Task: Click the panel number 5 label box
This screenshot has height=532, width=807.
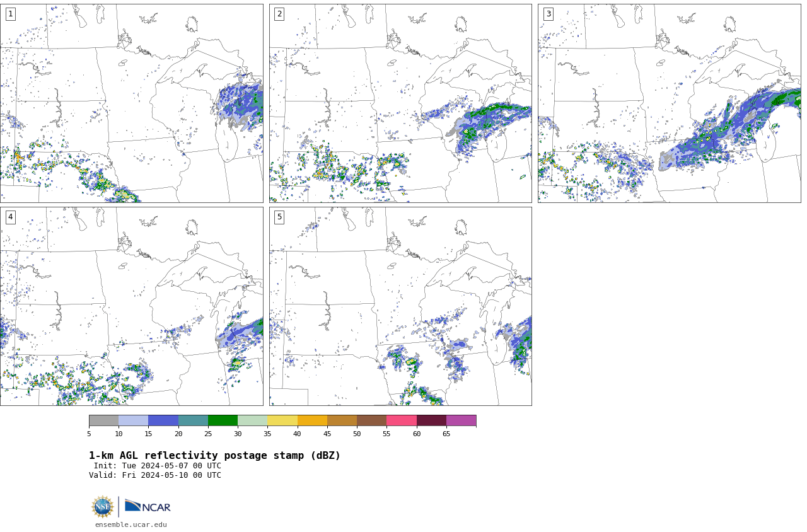Action: pyautogui.click(x=279, y=217)
